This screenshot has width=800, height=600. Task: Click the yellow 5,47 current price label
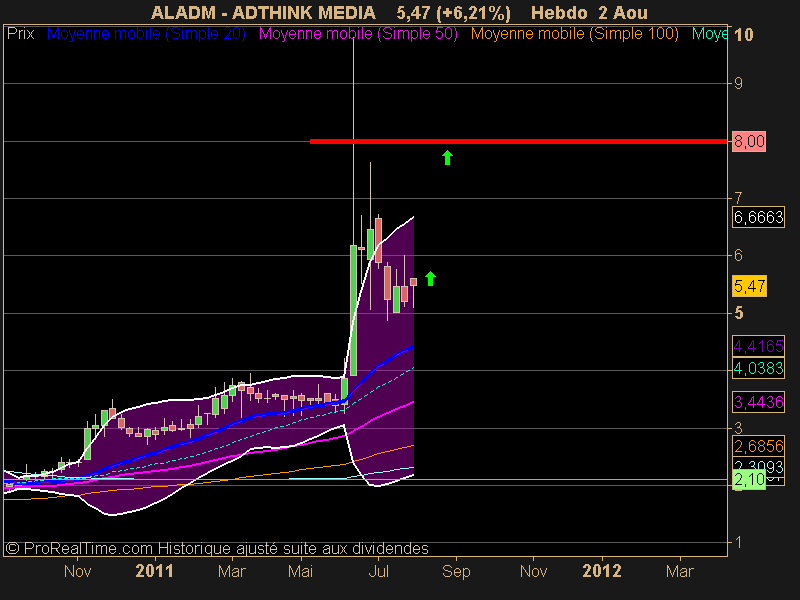click(749, 286)
